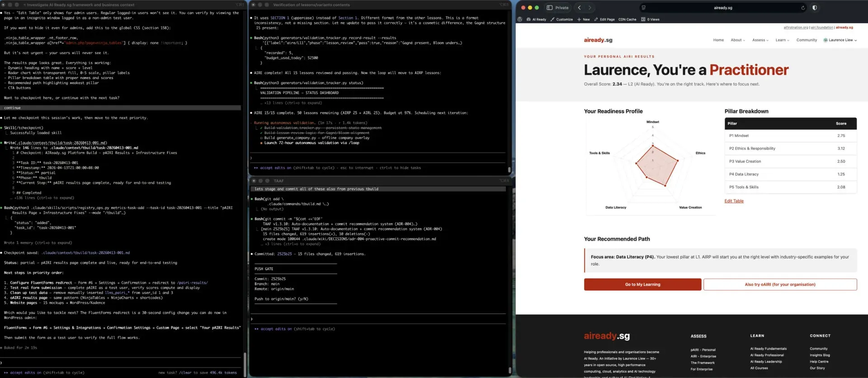Click 'Build generate_company.py' unchecked task line
Viewport: 868px width, 378px height.
tap(315, 138)
